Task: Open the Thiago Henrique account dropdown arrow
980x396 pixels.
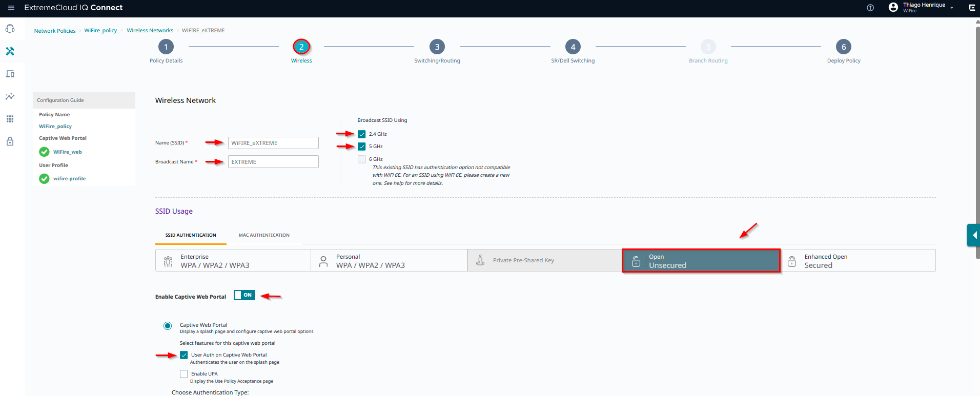Action: coord(952,8)
